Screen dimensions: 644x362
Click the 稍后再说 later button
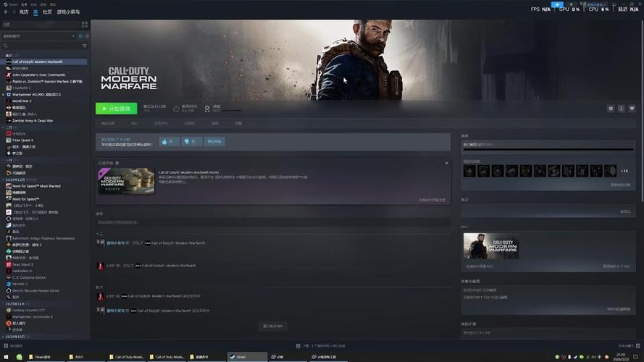(x=214, y=142)
